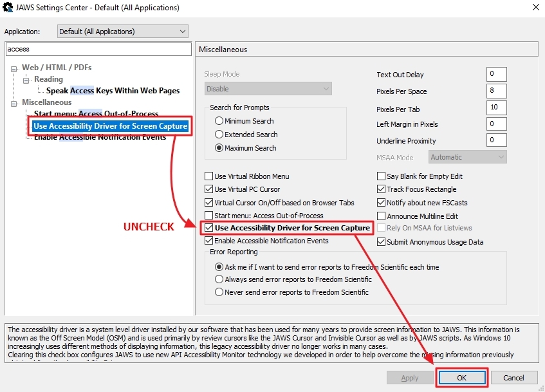Click the Miscellaneous panel heading
Viewport: 545px width, 392px height.
(x=223, y=50)
